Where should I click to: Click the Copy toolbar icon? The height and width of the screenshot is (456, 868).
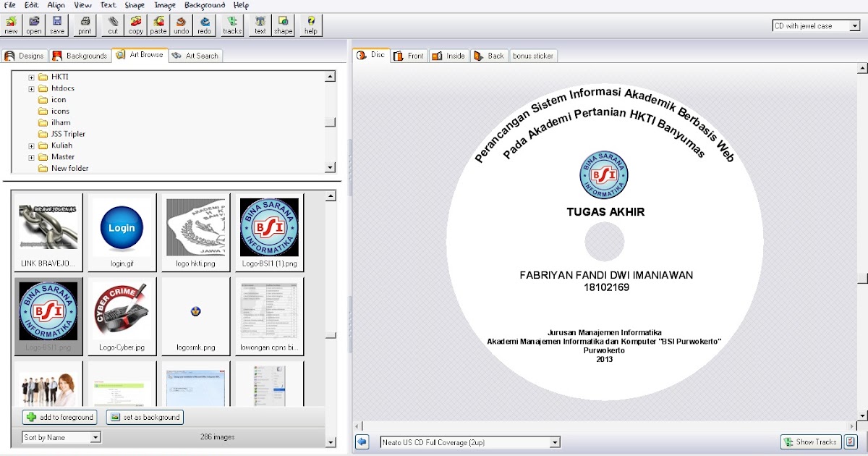tap(136, 25)
